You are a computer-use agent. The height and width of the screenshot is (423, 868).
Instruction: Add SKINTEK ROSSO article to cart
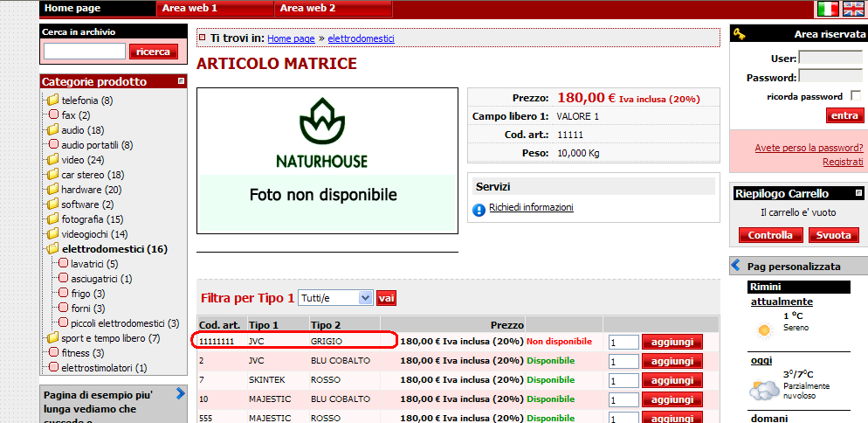(672, 381)
